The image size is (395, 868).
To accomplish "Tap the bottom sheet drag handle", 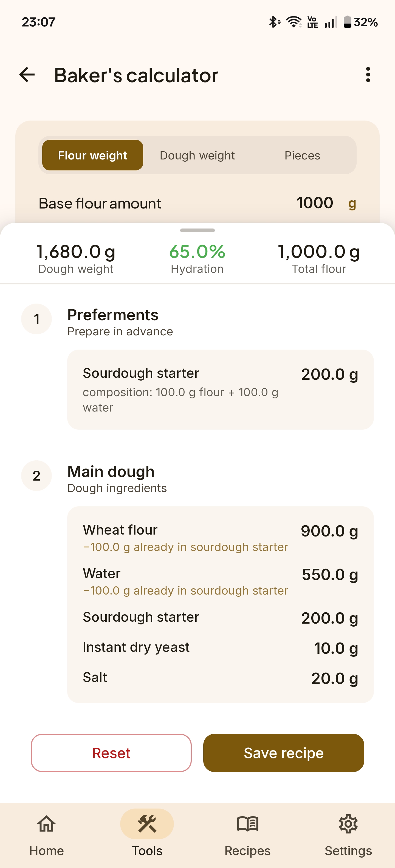I will click(197, 230).
